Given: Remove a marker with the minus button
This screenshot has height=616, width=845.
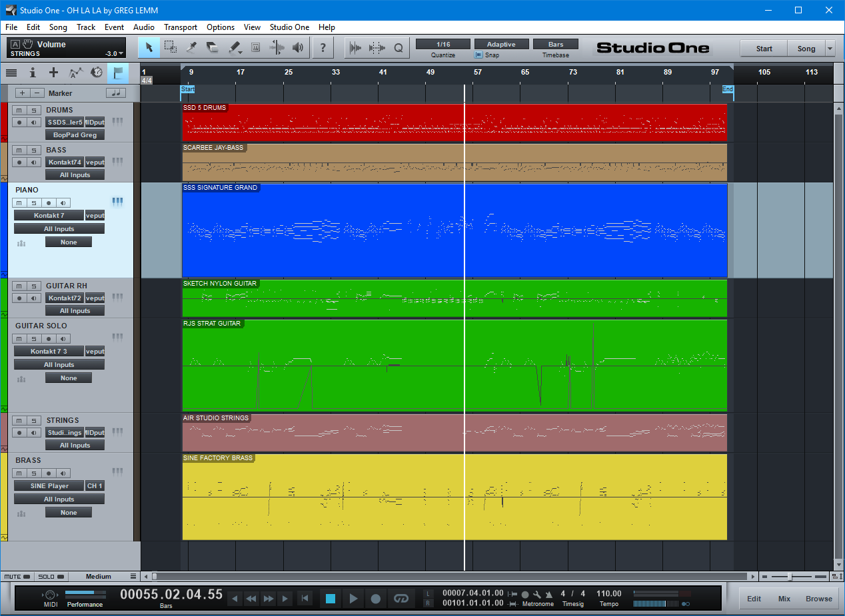Looking at the screenshot, I should point(38,93).
